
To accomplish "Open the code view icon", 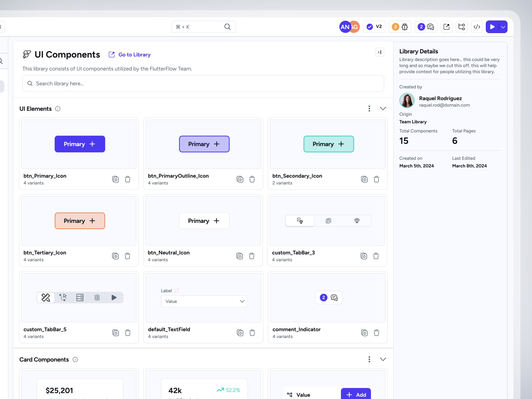I will pos(477,27).
